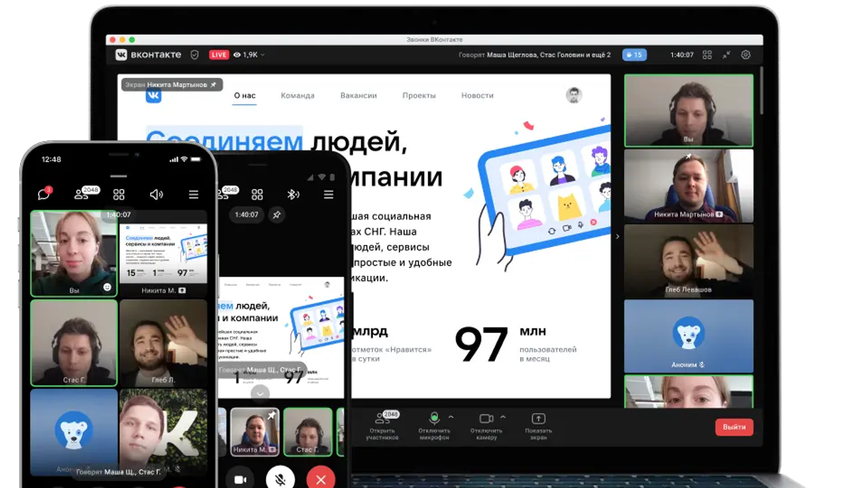The image size is (868, 488).
Task: Mute with the Отключить микрофон button
Action: (x=434, y=426)
